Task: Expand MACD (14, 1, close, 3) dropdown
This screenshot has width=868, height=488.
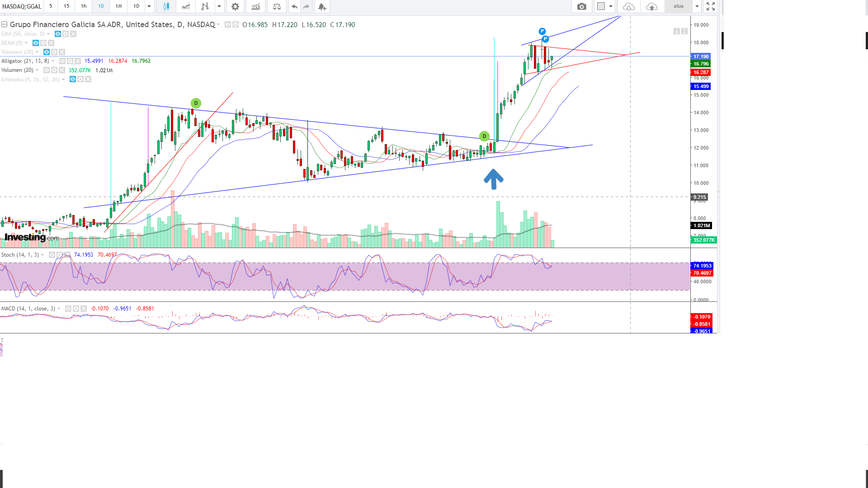Action: point(59,309)
